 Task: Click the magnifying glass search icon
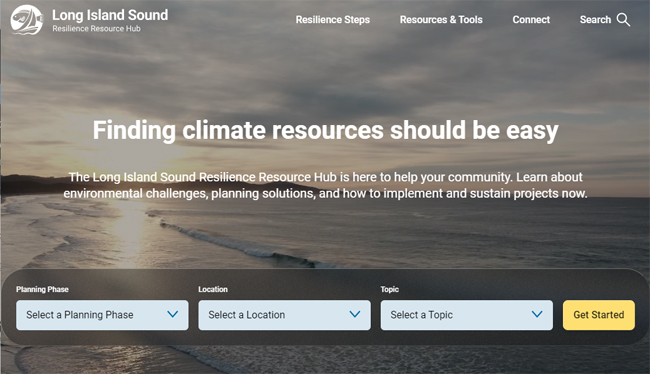click(623, 19)
